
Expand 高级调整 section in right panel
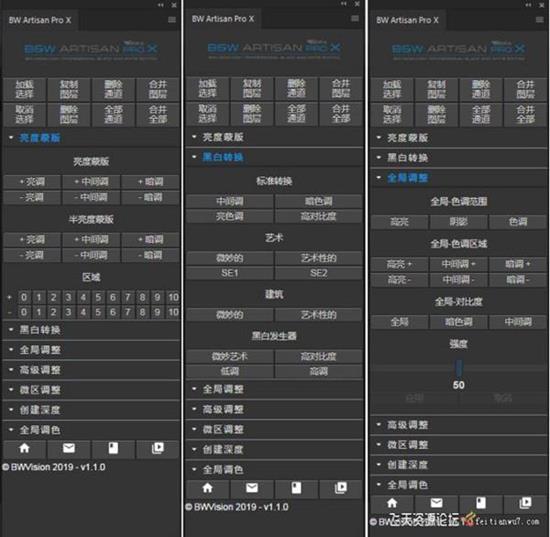(459, 425)
